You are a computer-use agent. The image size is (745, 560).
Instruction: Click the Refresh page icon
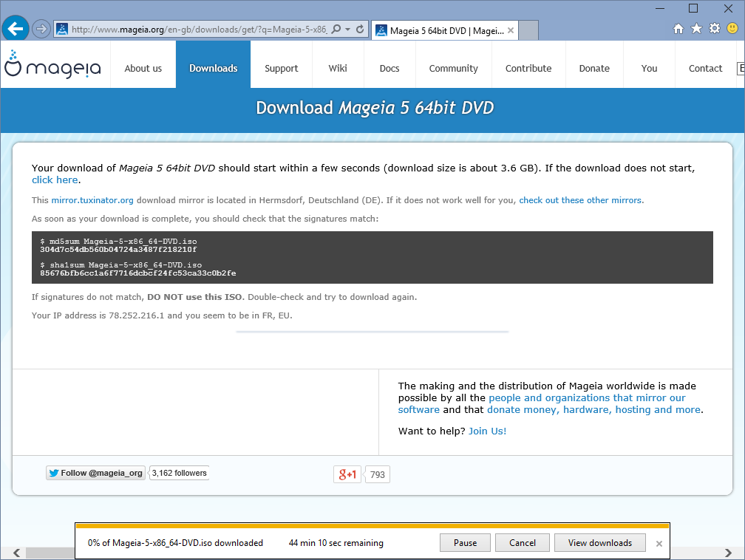360,29
